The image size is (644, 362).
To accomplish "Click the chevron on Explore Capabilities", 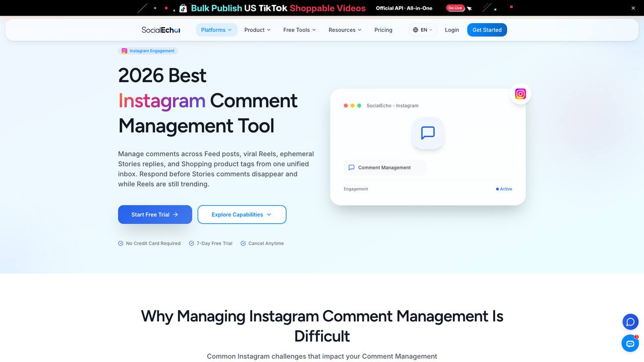I will [x=269, y=215].
